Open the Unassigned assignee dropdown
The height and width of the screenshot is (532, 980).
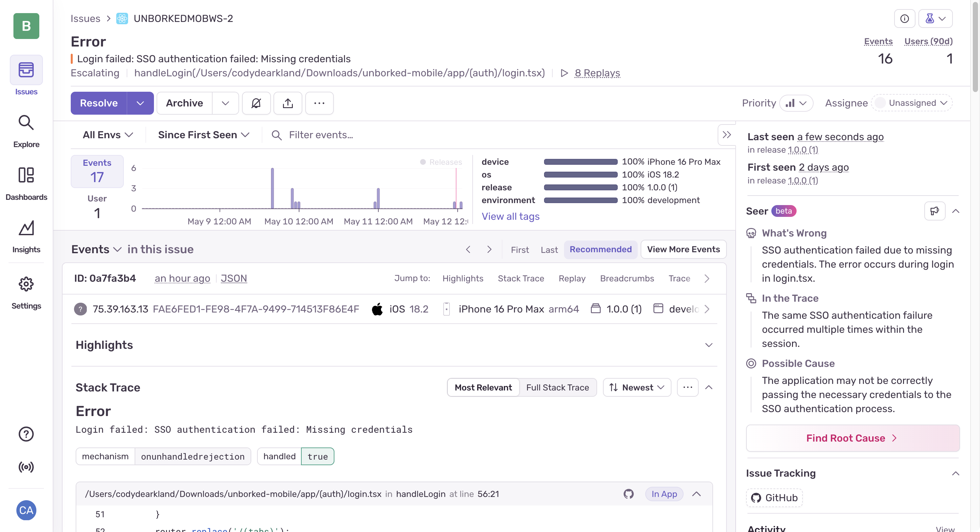pyautogui.click(x=912, y=103)
